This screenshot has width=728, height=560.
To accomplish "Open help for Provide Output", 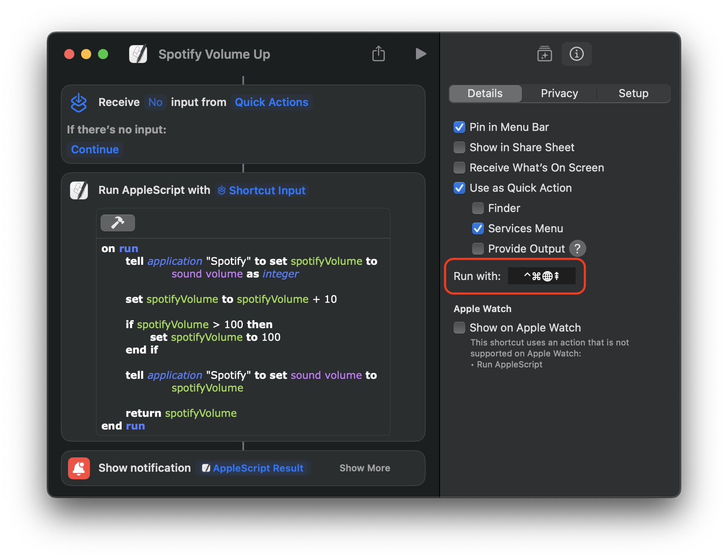I will [x=577, y=249].
